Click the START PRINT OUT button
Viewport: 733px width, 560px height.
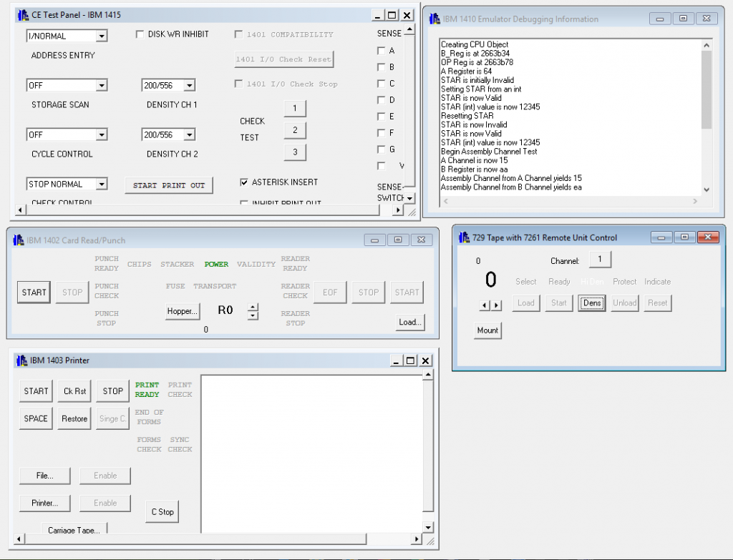(x=169, y=185)
